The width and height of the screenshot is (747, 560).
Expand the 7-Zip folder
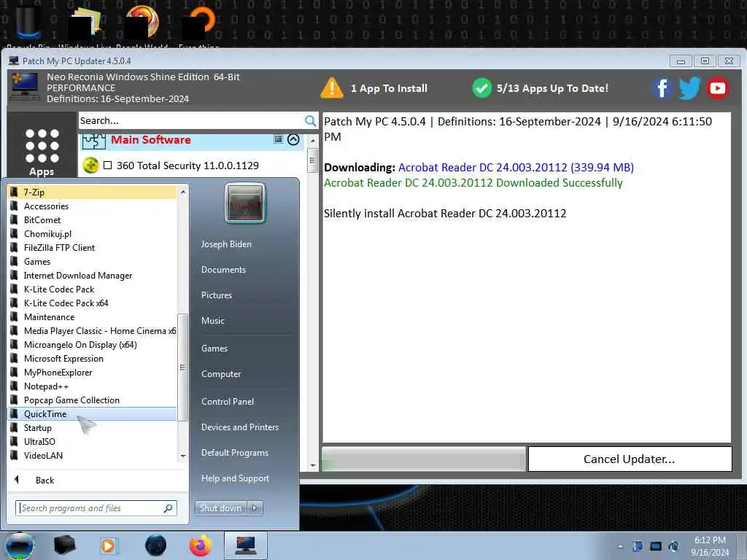(92, 192)
